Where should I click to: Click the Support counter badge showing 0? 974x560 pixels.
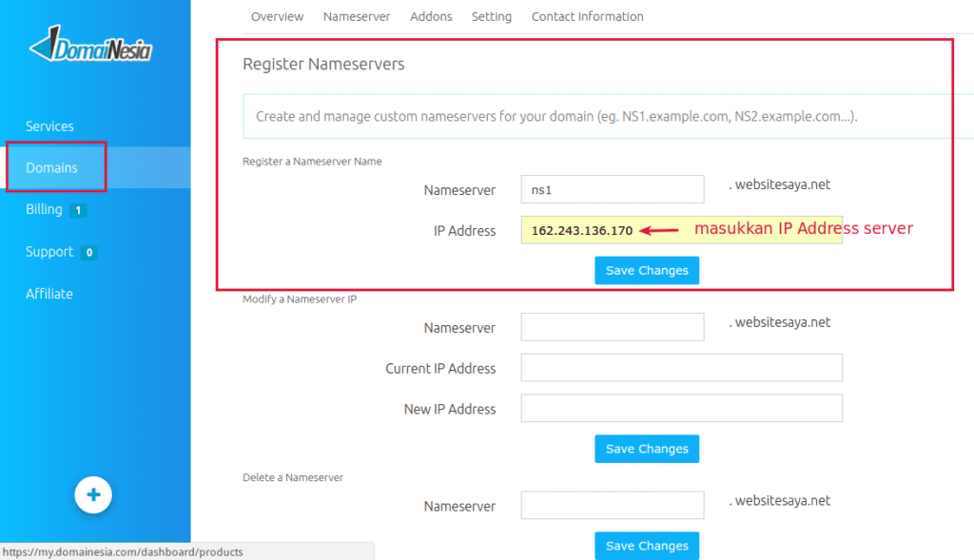[89, 252]
